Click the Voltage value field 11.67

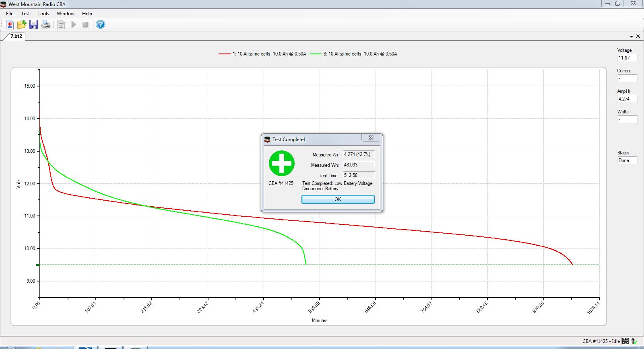tap(627, 58)
